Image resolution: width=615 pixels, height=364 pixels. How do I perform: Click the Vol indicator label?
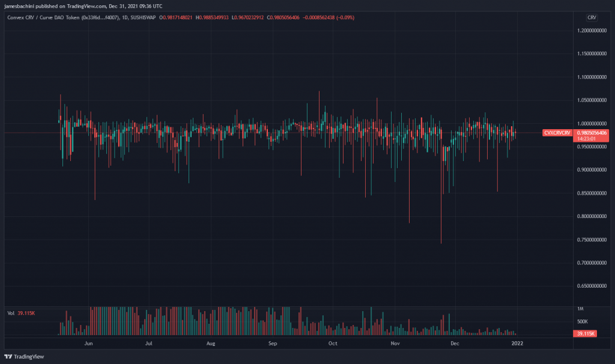click(11, 313)
